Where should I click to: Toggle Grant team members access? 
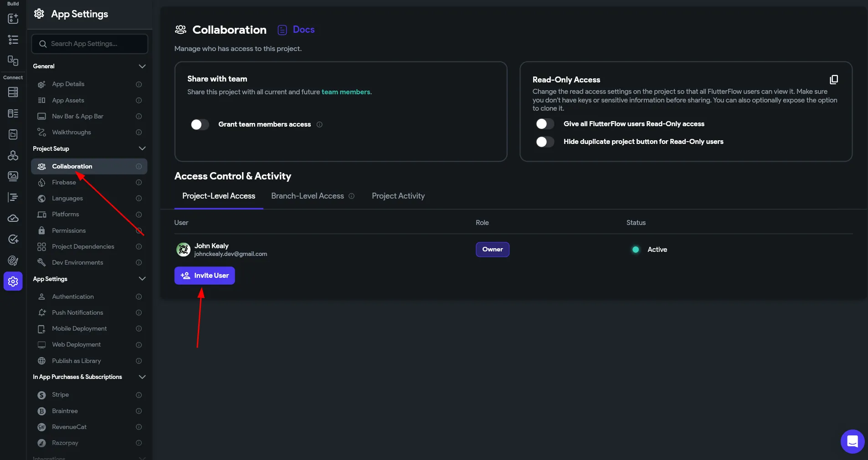200,124
